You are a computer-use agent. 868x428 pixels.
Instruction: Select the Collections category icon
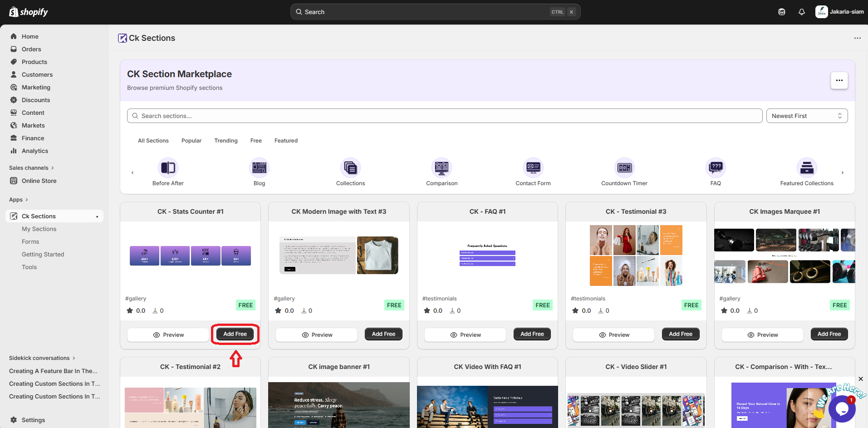(x=350, y=168)
